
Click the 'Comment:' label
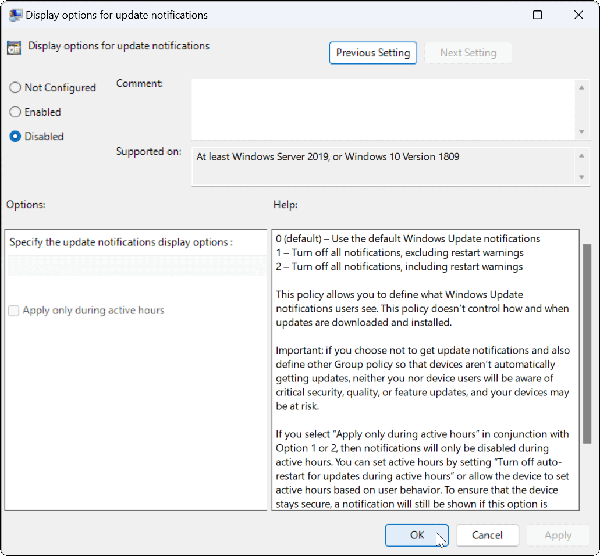[x=139, y=83]
